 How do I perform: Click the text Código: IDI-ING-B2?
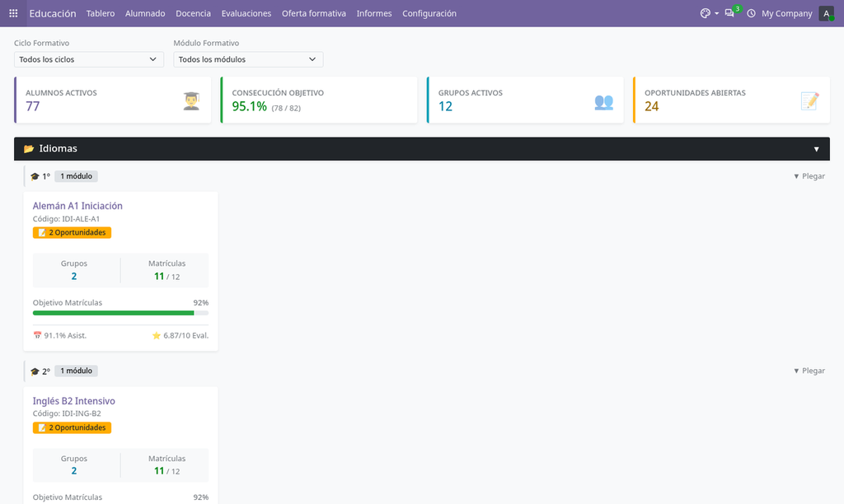67,413
